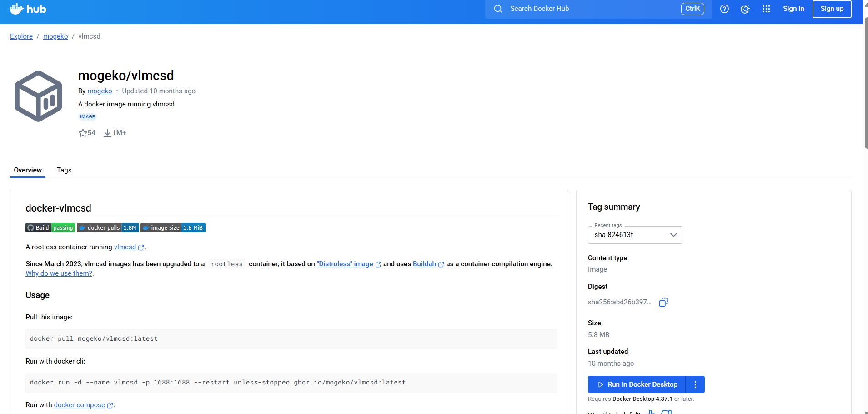
Task: Click the Requires Docker Desktop 4.37.1 note
Action: pyautogui.click(x=641, y=399)
